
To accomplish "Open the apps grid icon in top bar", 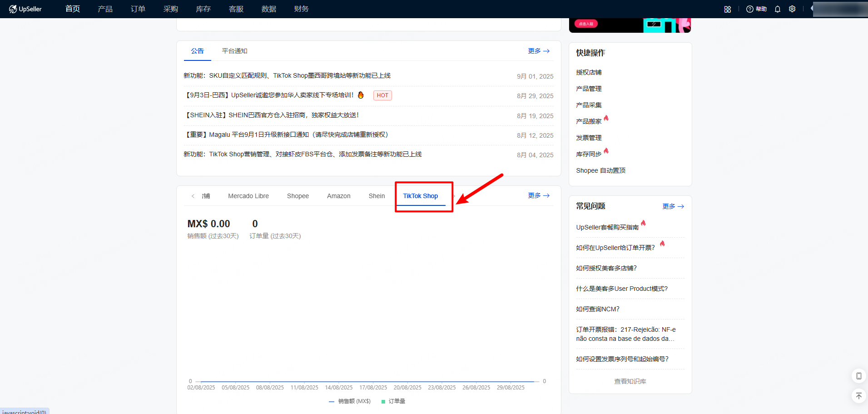I will coord(728,9).
